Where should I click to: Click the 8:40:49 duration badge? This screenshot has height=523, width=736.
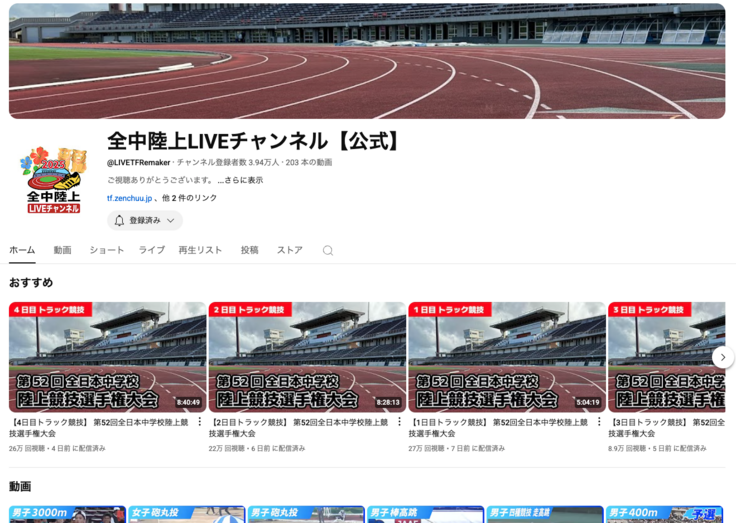coord(188,402)
